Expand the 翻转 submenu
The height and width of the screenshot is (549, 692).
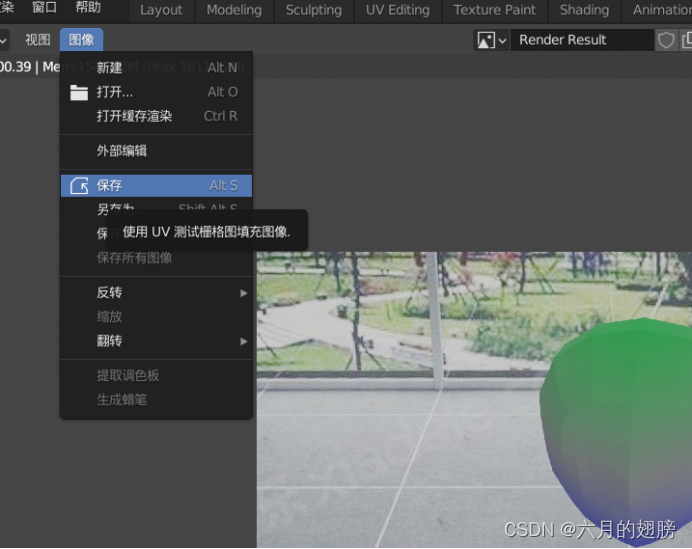pyautogui.click(x=156, y=341)
